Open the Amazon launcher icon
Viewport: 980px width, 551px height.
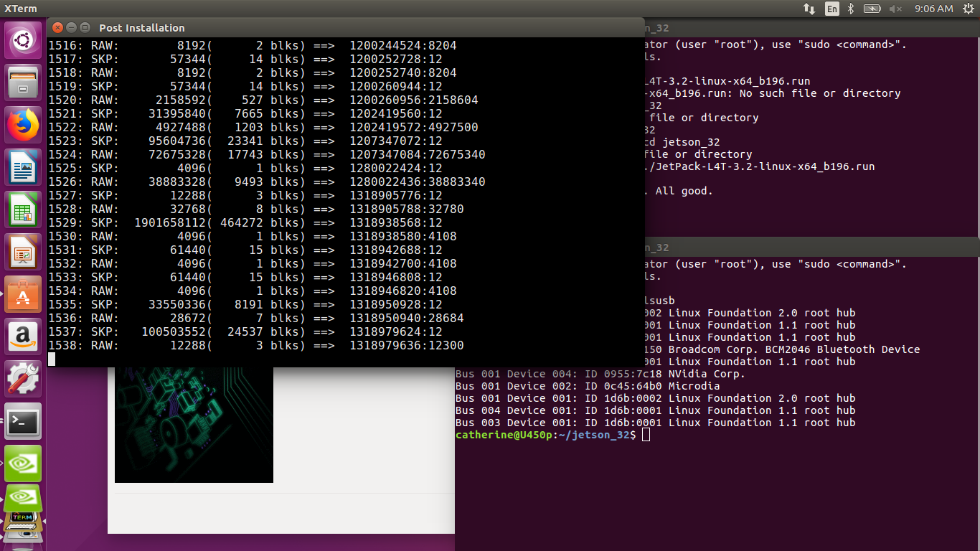click(24, 336)
